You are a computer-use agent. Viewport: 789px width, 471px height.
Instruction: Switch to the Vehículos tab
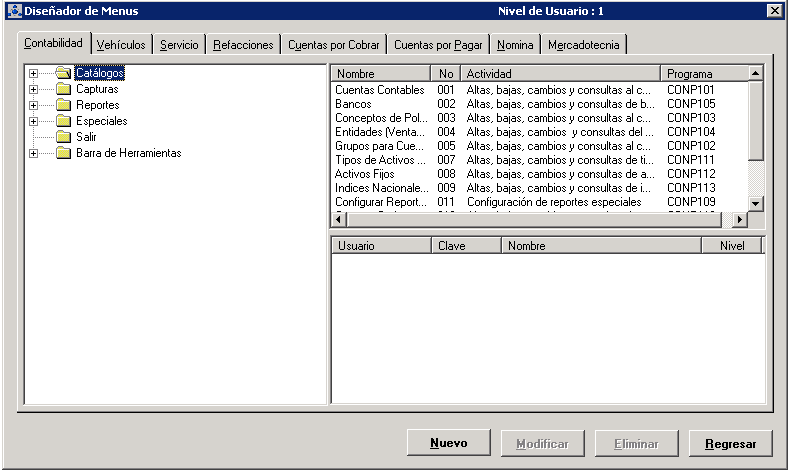121,45
